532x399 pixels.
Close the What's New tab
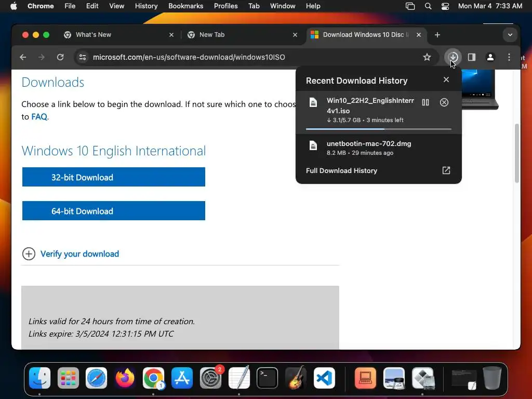(x=171, y=35)
